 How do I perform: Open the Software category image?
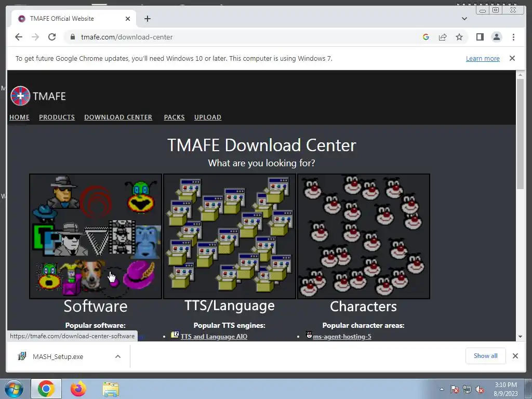click(x=96, y=236)
